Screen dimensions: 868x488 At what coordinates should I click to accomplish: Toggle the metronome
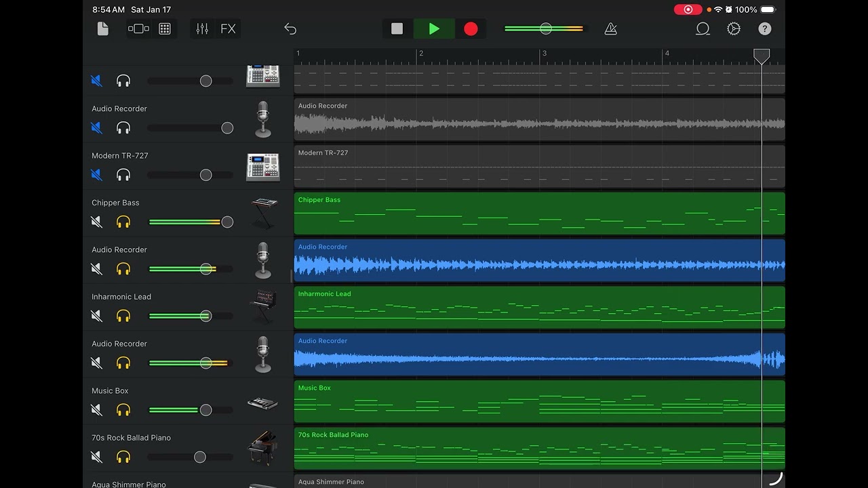tap(610, 28)
